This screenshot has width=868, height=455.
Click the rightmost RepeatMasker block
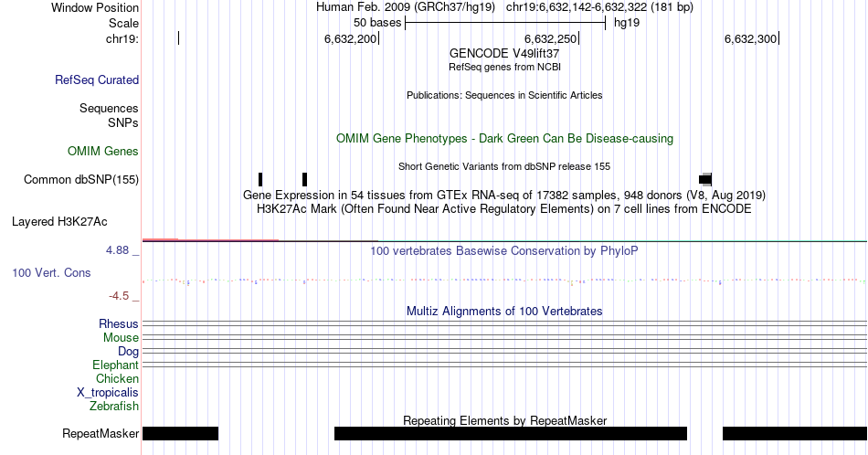(x=795, y=433)
